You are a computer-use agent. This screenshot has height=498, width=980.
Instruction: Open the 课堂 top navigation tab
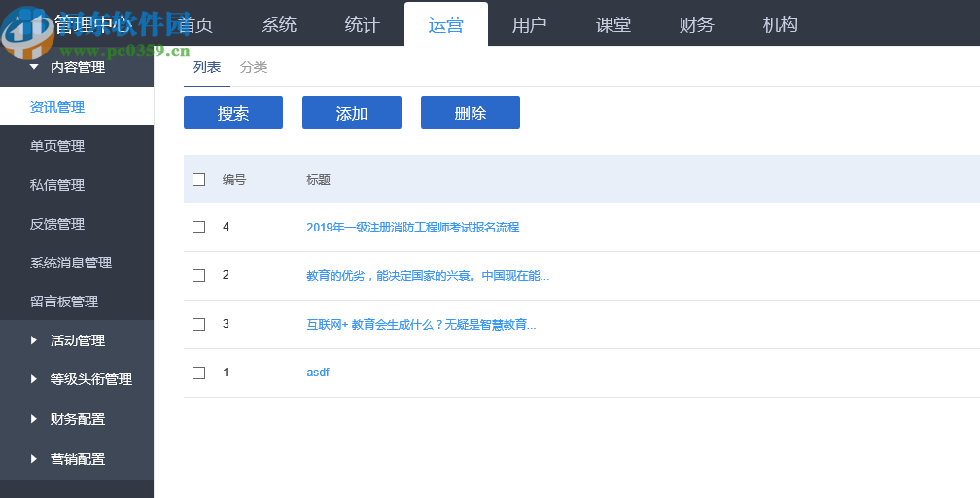pos(613,25)
